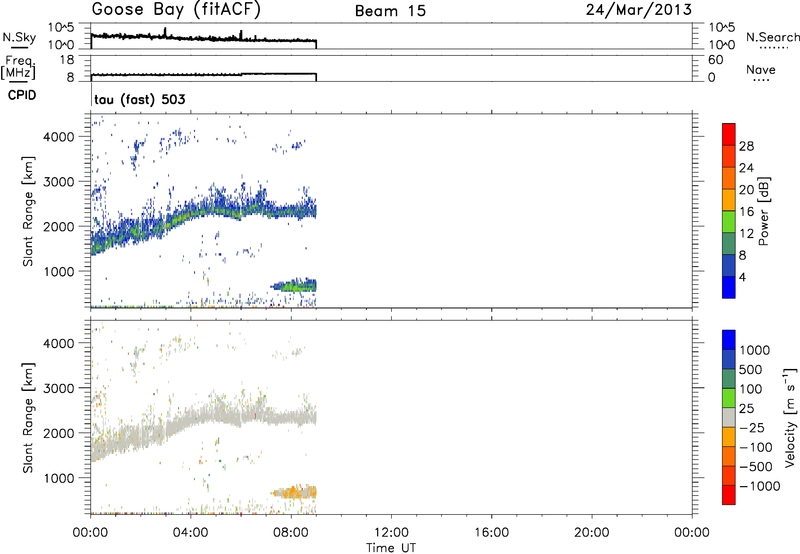Click 'Slant Range [km]' label of power panel
Screen dimensions: 800x554
pos(28,211)
